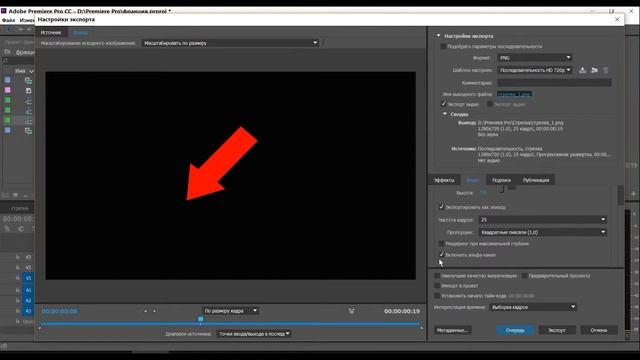This screenshot has width=640, height=360.
Task: Uncheck Export Video checkbox
Action: pos(443,104)
